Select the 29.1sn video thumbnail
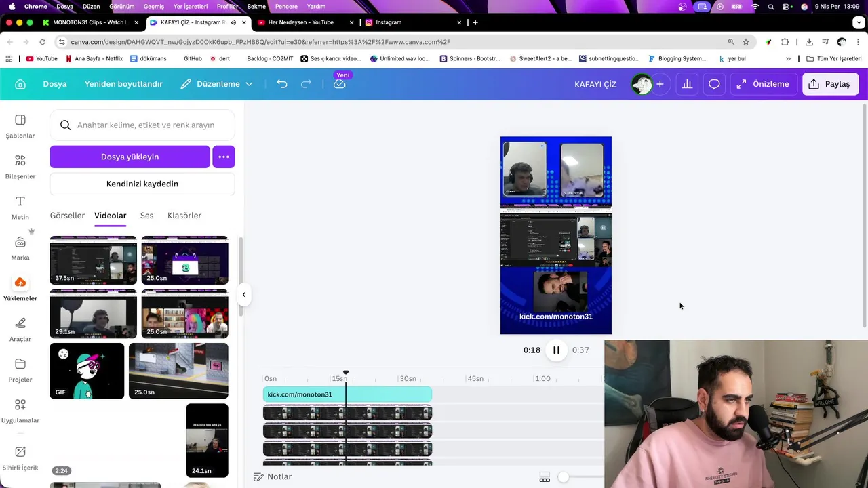 point(93,314)
